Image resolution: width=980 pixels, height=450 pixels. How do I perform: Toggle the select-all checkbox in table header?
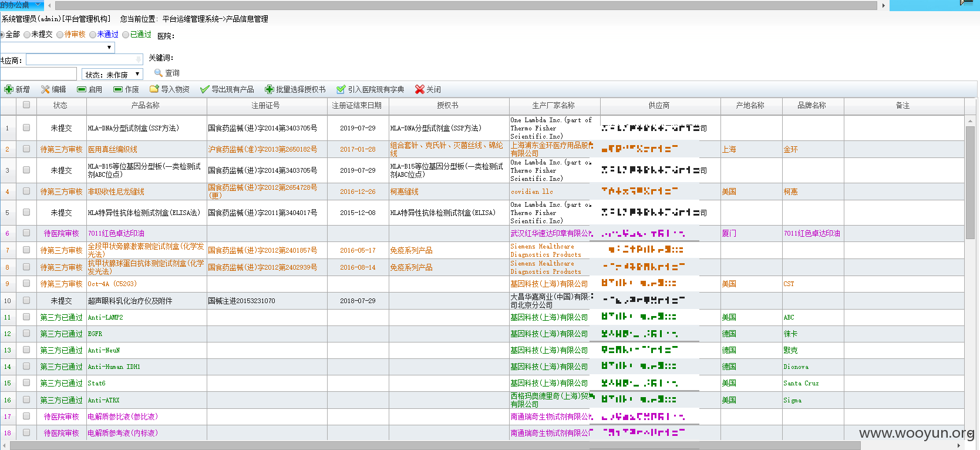click(26, 105)
